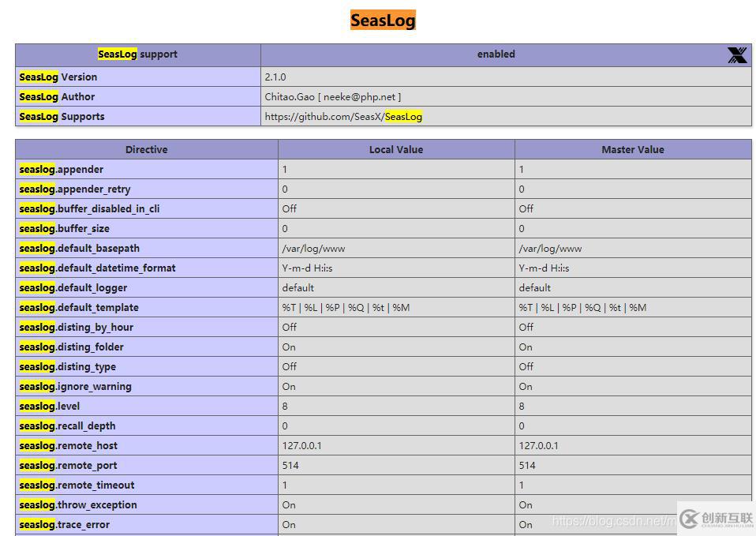Click the Local Value column header
The height and width of the screenshot is (536, 756).
pos(396,149)
